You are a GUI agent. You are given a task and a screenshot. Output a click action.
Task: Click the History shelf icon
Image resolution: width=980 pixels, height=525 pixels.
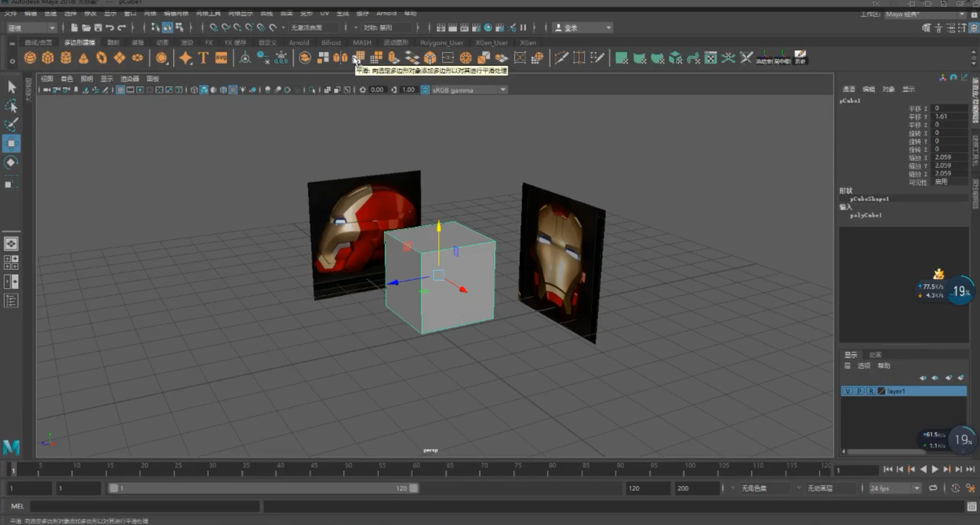pyautogui.click(x=800, y=58)
